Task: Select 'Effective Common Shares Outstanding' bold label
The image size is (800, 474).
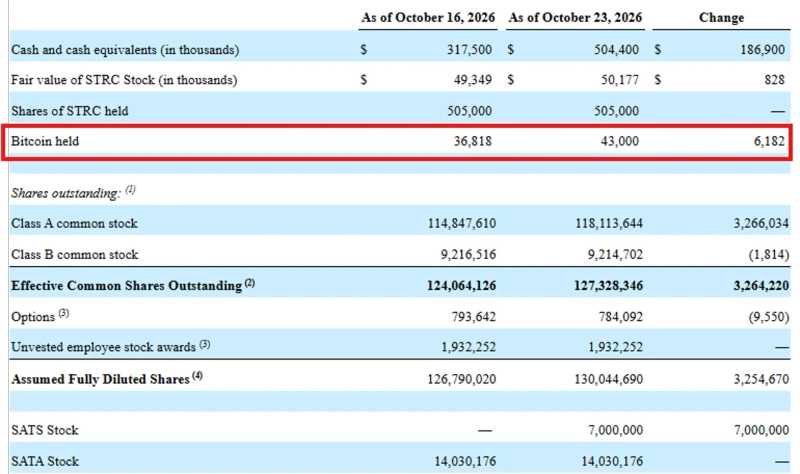Action: pyautogui.click(x=127, y=286)
